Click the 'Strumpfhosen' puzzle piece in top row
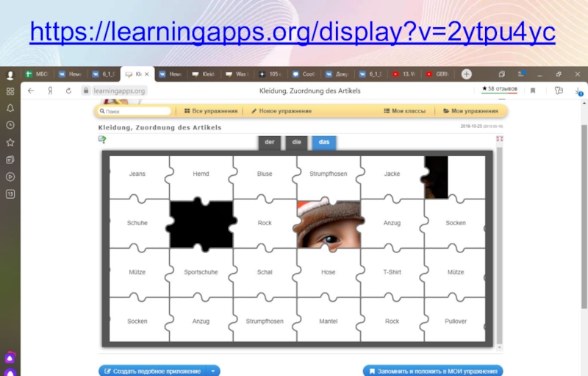Viewport: 588px width, 376px height. click(328, 174)
